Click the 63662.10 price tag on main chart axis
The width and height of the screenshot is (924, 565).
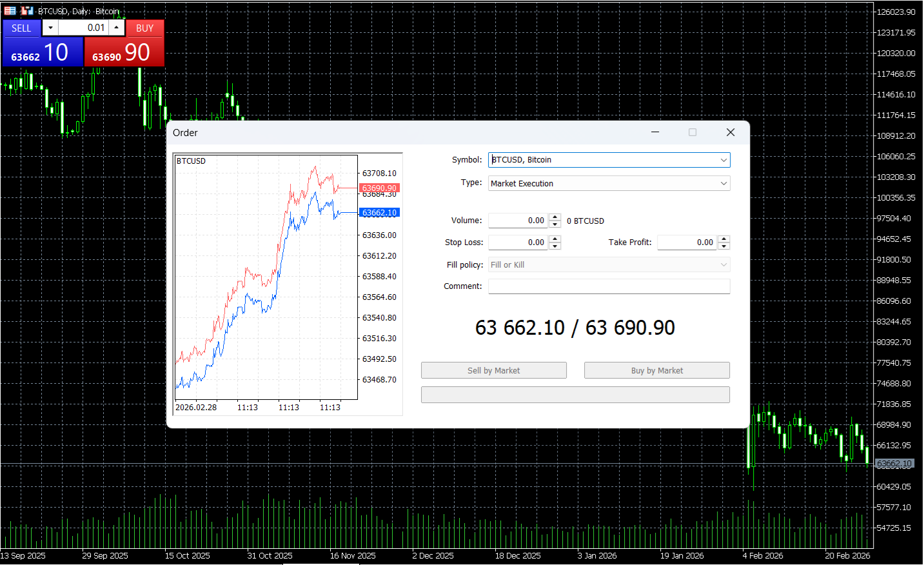point(894,464)
